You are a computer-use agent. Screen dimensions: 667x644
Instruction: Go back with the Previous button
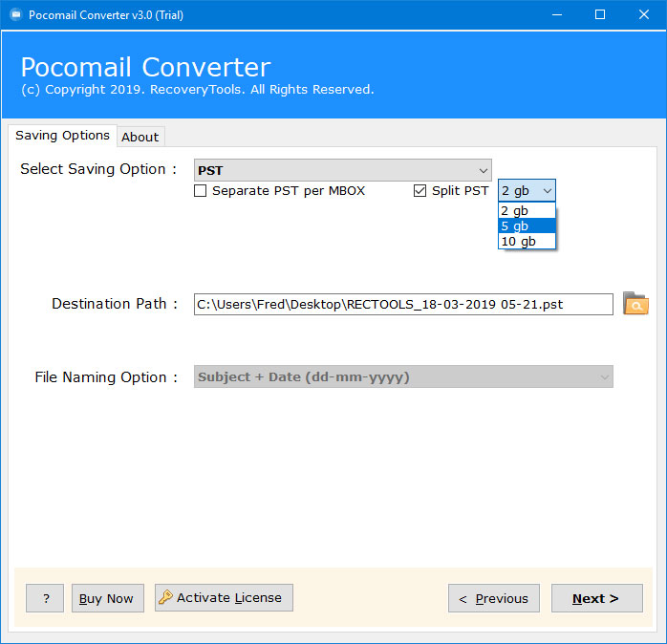coord(494,598)
